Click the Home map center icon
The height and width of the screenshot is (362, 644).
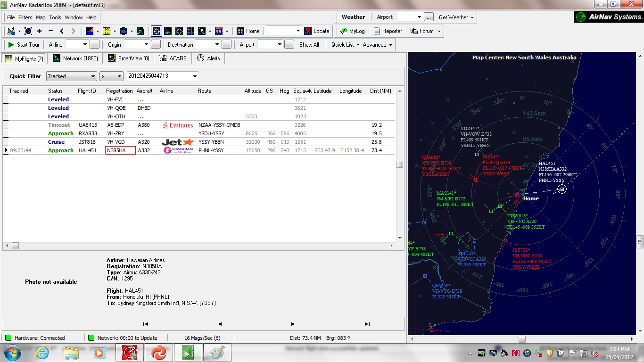pos(240,31)
